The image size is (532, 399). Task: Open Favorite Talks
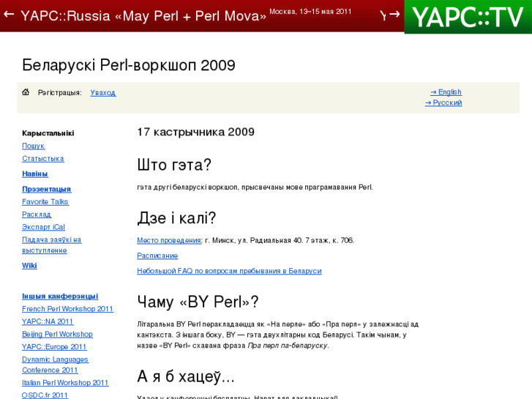[x=45, y=202]
